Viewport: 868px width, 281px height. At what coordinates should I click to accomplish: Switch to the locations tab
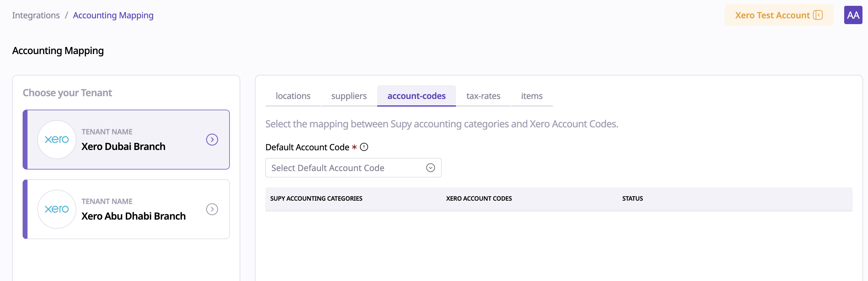tap(293, 96)
